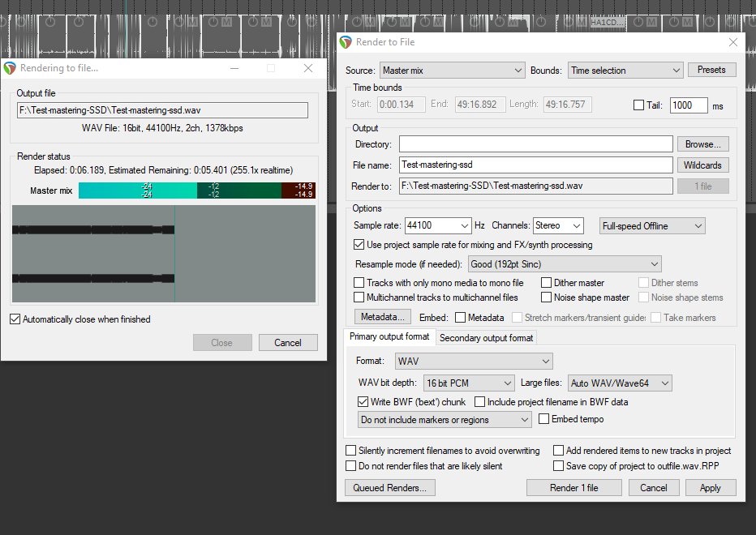The width and height of the screenshot is (756, 535).
Task: Click REAPER logo in Rendering to file window
Action: tap(10, 69)
